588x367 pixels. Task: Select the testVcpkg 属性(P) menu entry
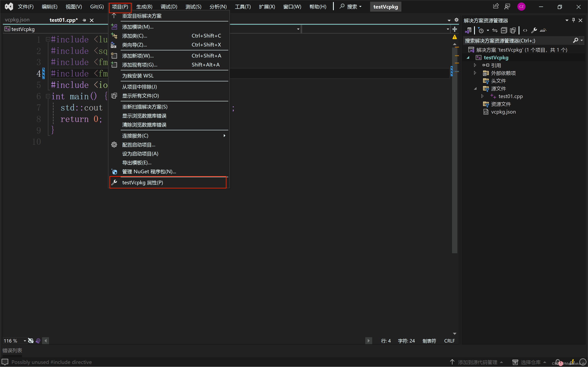coord(143,182)
